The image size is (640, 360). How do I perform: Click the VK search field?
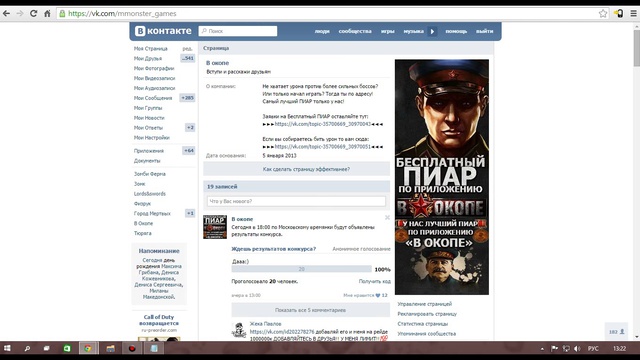pyautogui.click(x=238, y=31)
